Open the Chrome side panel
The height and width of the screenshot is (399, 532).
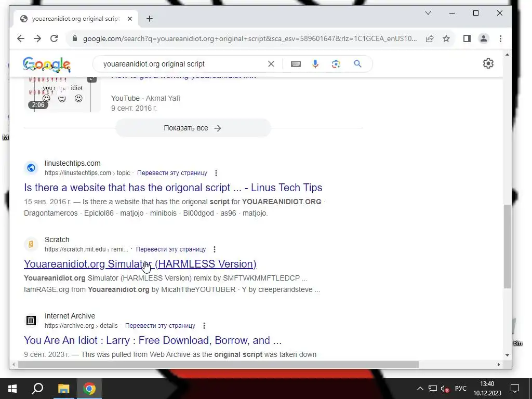pos(467,38)
